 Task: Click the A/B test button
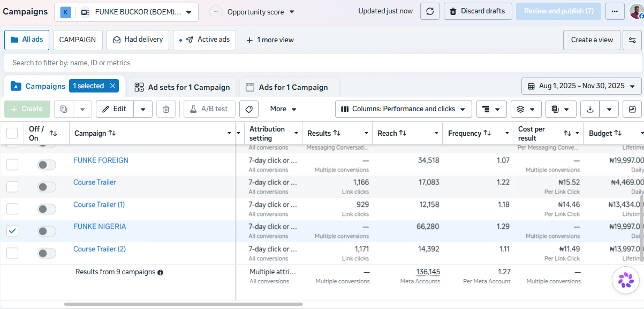tap(209, 109)
